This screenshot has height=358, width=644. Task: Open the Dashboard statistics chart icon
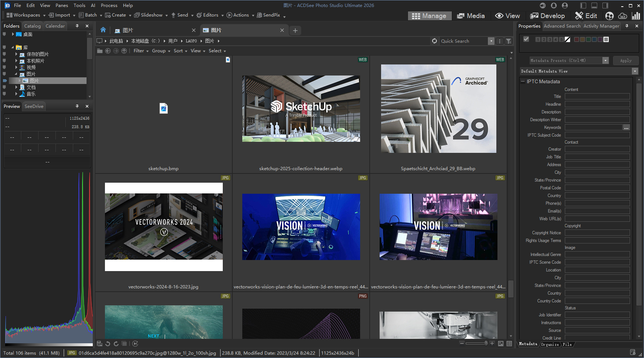pyautogui.click(x=636, y=16)
